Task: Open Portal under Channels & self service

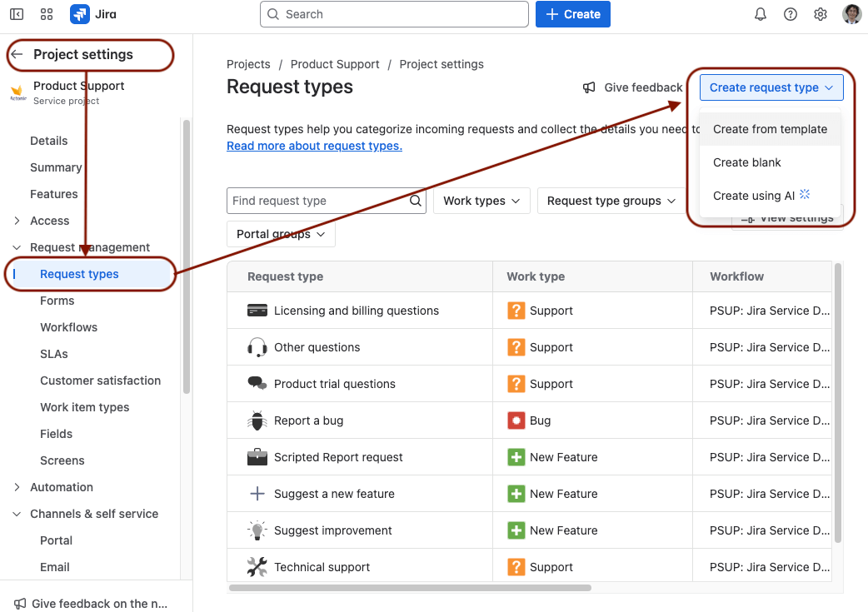Action: coord(56,540)
